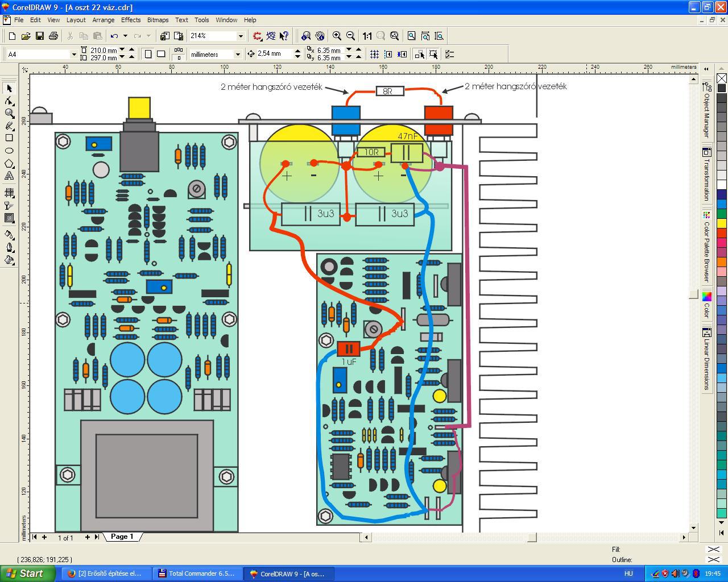The height and width of the screenshot is (582, 728).
Task: Open the Linear Dimensions docker tab
Action: coord(706,359)
